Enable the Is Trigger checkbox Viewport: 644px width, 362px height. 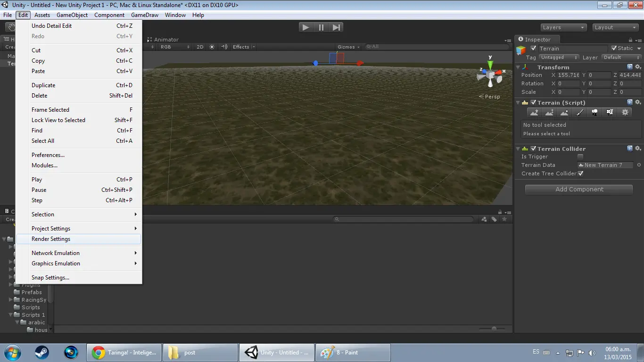point(580,156)
